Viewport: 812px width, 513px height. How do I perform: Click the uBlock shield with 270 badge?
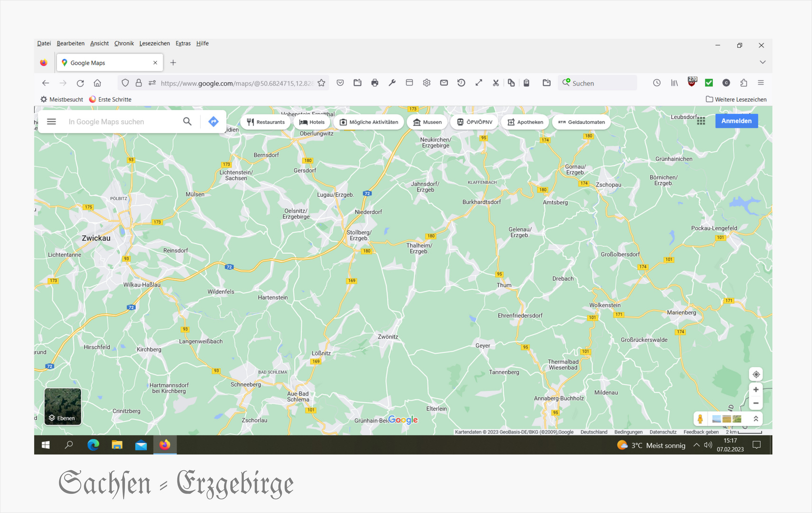coord(692,82)
